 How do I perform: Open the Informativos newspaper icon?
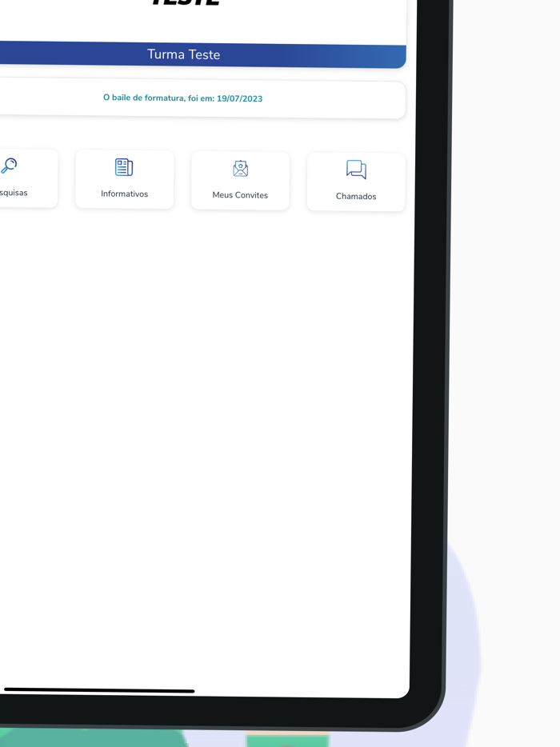[x=124, y=167]
